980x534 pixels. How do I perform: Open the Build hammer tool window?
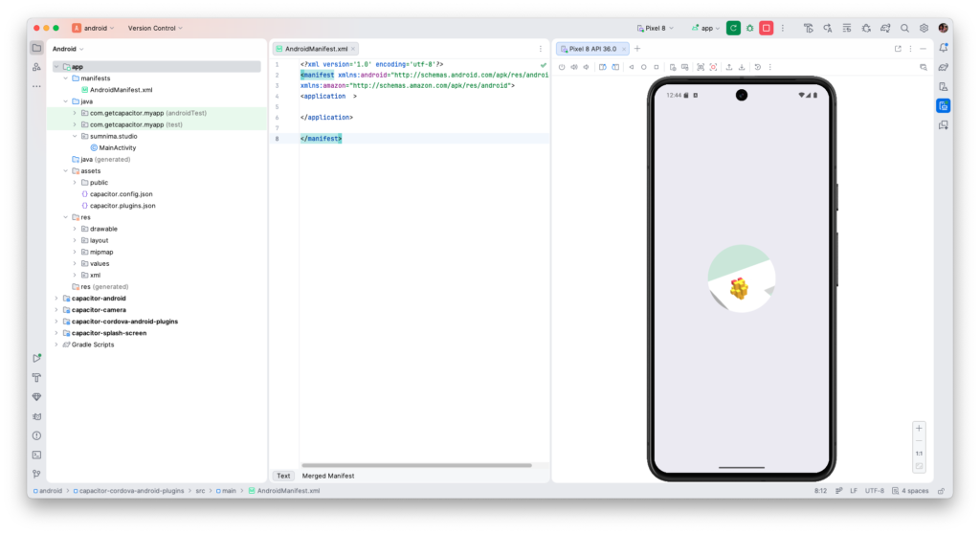pyautogui.click(x=36, y=377)
